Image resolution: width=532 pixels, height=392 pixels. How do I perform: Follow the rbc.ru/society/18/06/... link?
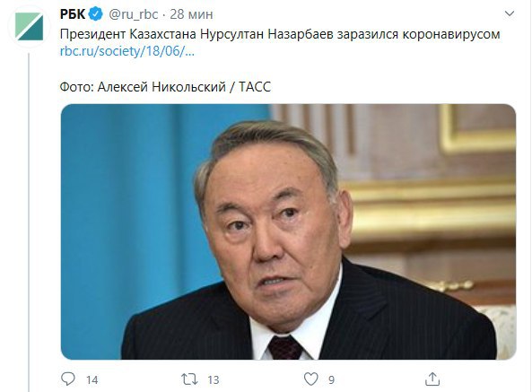[x=126, y=51]
